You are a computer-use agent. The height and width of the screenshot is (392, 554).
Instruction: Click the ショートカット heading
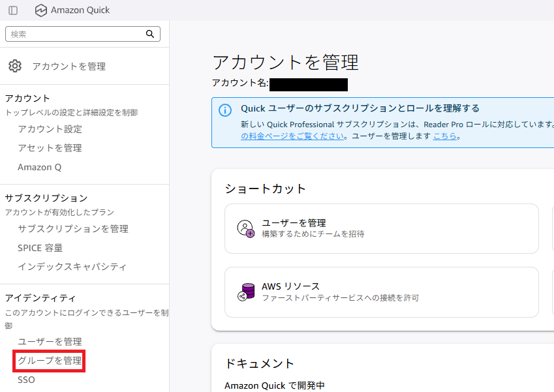(266, 188)
